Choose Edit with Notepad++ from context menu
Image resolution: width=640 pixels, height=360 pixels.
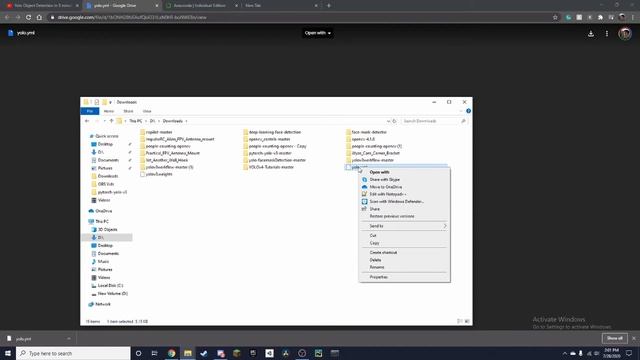[388, 194]
